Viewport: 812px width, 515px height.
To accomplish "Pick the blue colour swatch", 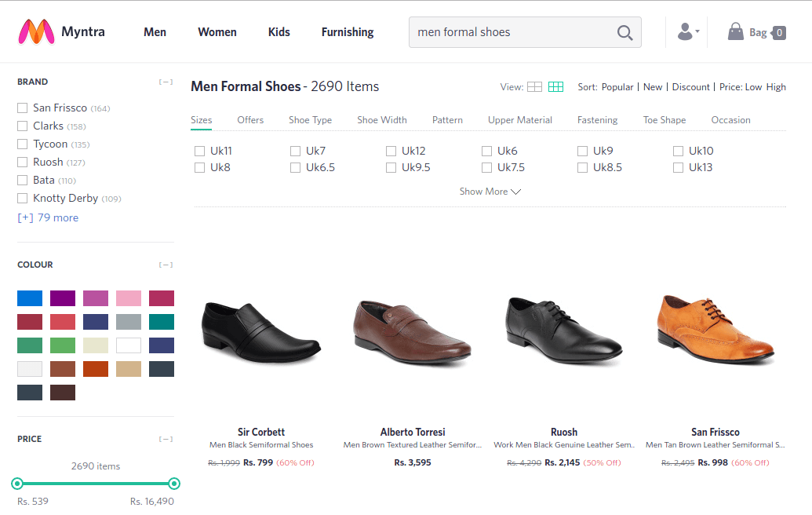I will pyautogui.click(x=30, y=298).
